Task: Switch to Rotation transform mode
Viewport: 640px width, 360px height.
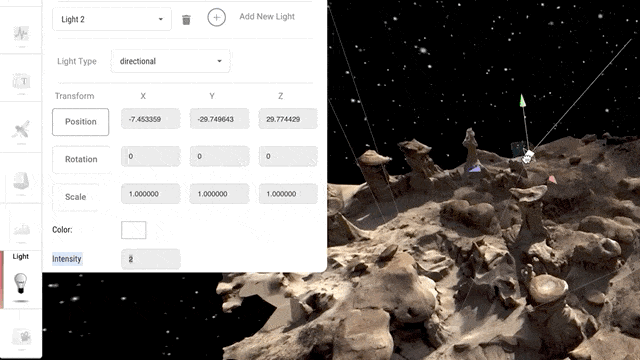Action: tap(81, 159)
